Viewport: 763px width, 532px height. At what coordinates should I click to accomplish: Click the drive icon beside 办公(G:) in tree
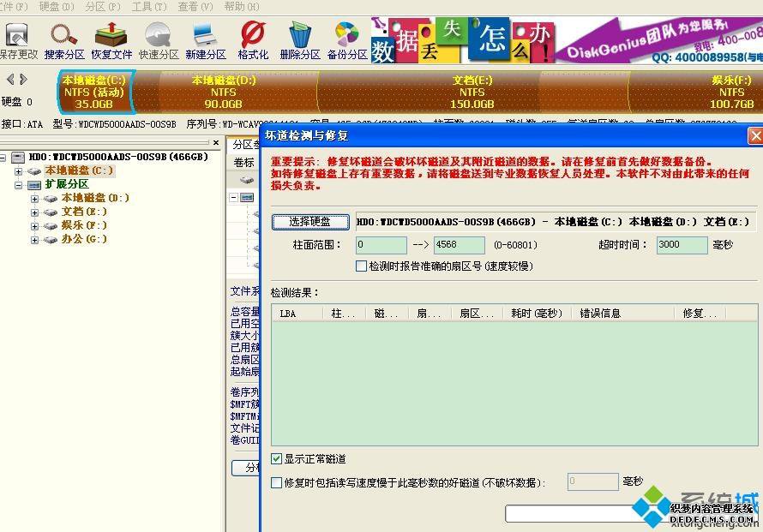(x=51, y=239)
